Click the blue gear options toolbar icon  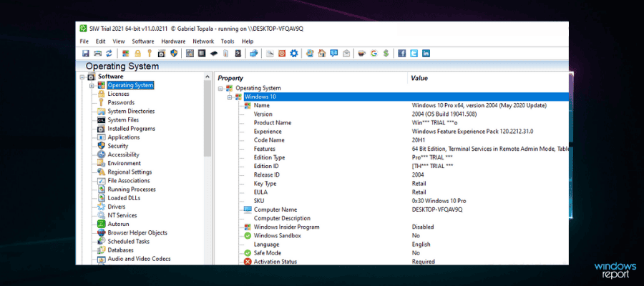point(293,54)
